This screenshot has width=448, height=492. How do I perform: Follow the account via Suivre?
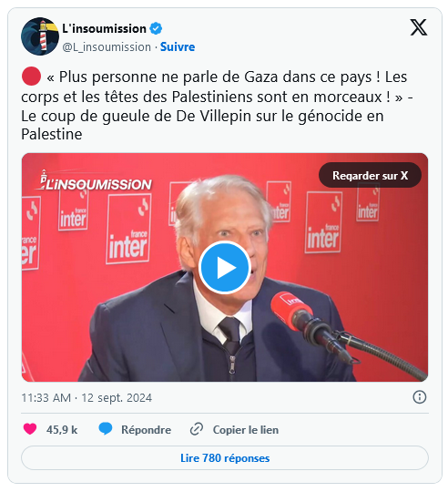tap(178, 46)
